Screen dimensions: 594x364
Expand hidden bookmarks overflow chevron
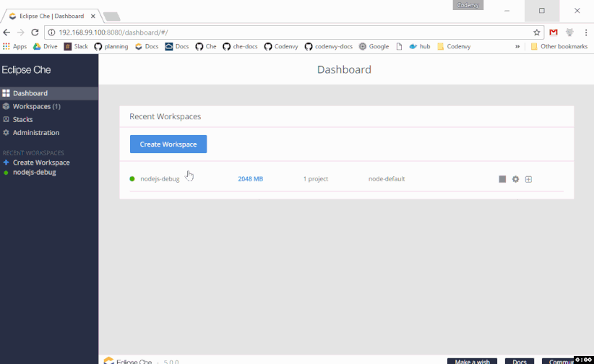(x=517, y=46)
